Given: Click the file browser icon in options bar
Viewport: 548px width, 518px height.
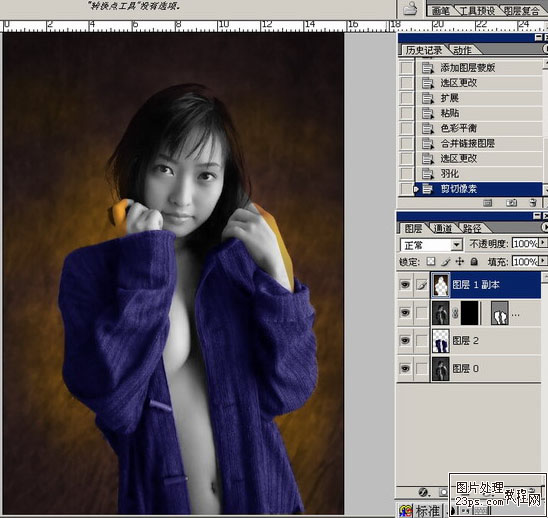Looking at the screenshot, I should coord(410,8).
